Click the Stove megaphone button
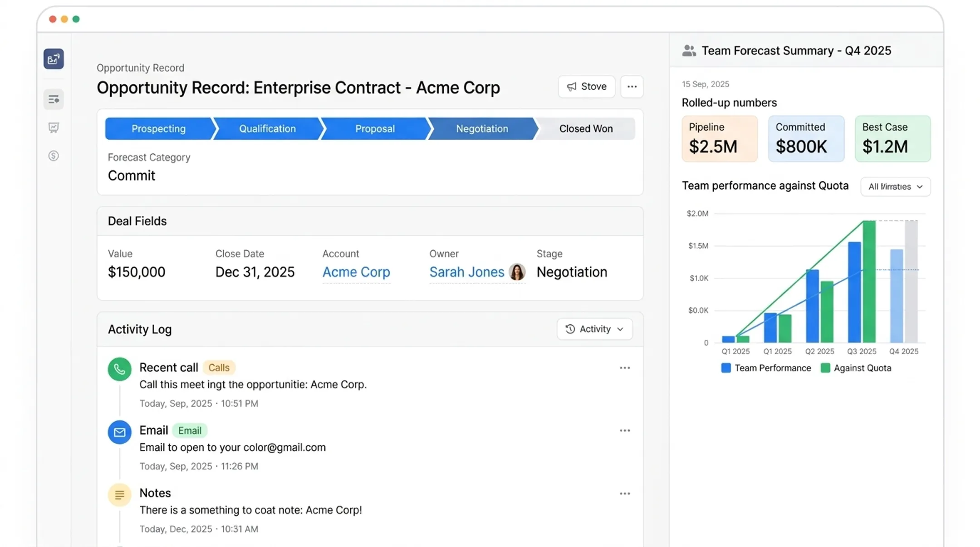980x547 pixels. [586, 87]
